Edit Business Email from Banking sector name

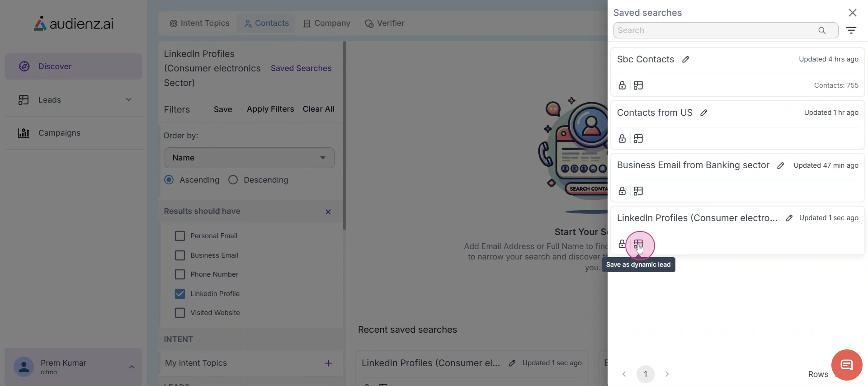(781, 165)
